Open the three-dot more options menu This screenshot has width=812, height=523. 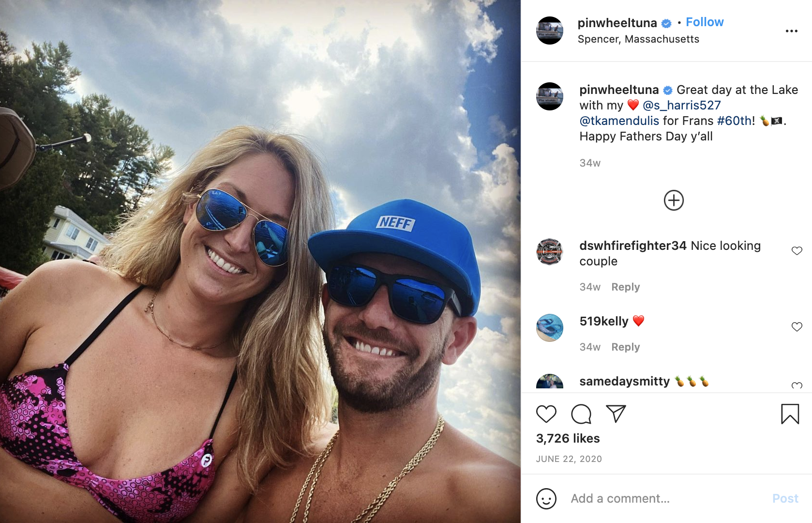792,31
